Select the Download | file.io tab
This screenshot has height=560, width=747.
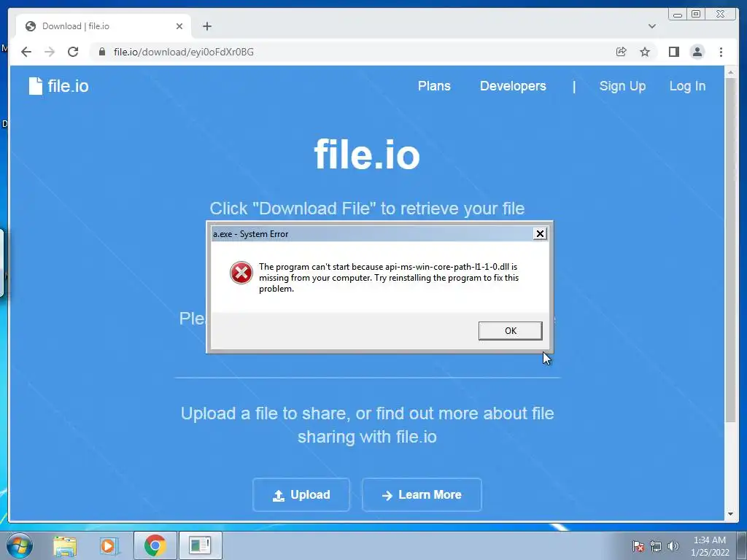(104, 26)
